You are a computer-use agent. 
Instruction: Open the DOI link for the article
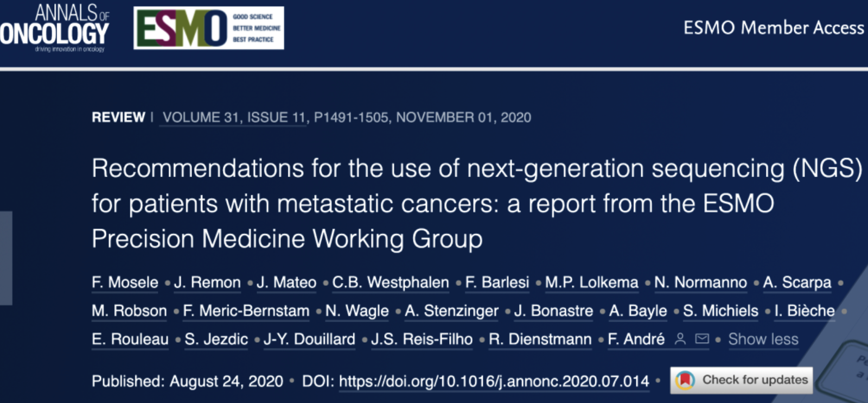[x=494, y=381]
